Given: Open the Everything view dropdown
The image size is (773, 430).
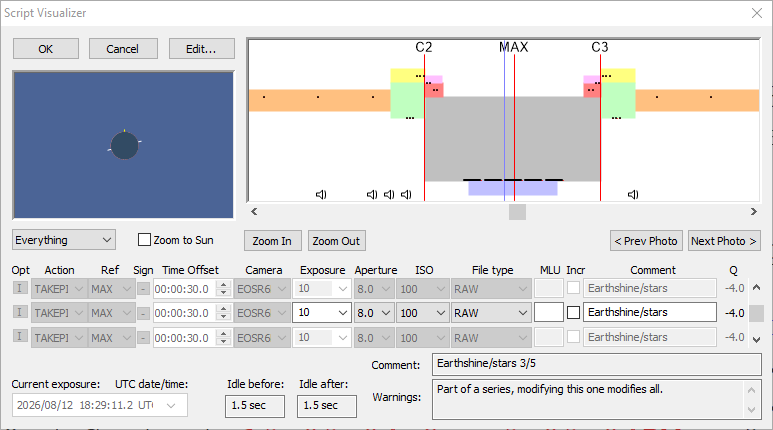Looking at the screenshot, I should 64,240.
